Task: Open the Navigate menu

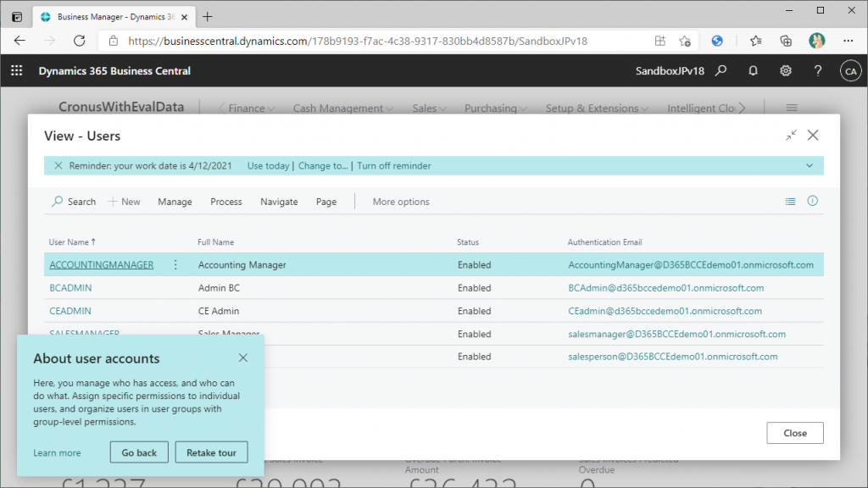Action: [279, 202]
